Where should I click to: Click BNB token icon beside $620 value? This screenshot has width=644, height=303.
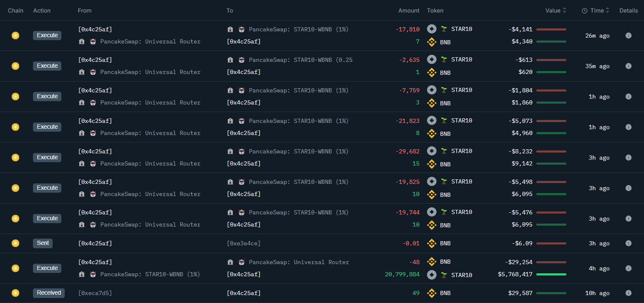[432, 72]
